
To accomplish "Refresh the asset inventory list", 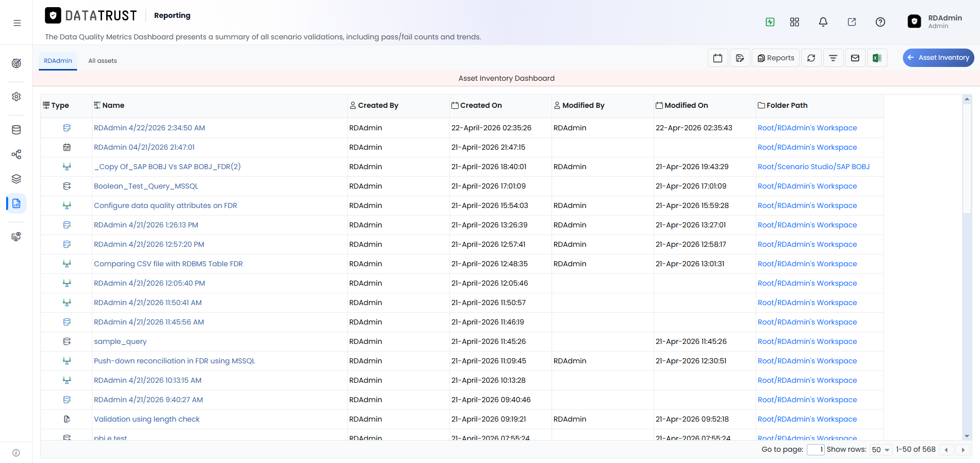I will pyautogui.click(x=811, y=58).
